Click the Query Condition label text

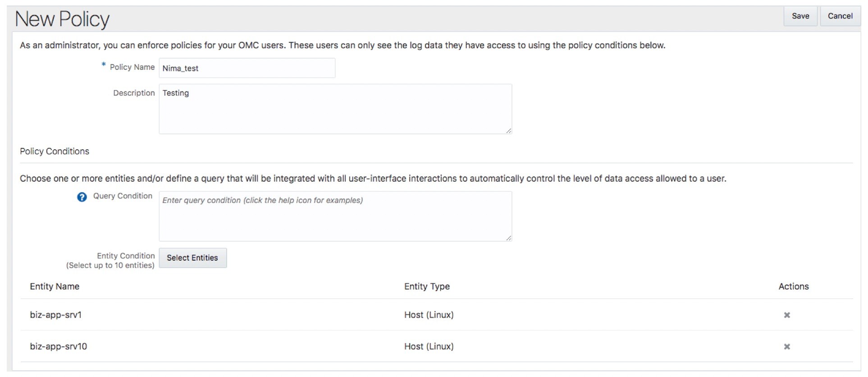(123, 196)
